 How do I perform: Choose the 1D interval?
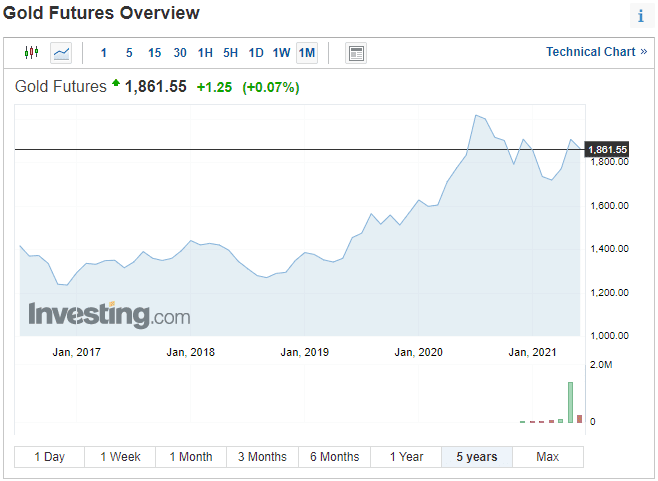(x=256, y=53)
